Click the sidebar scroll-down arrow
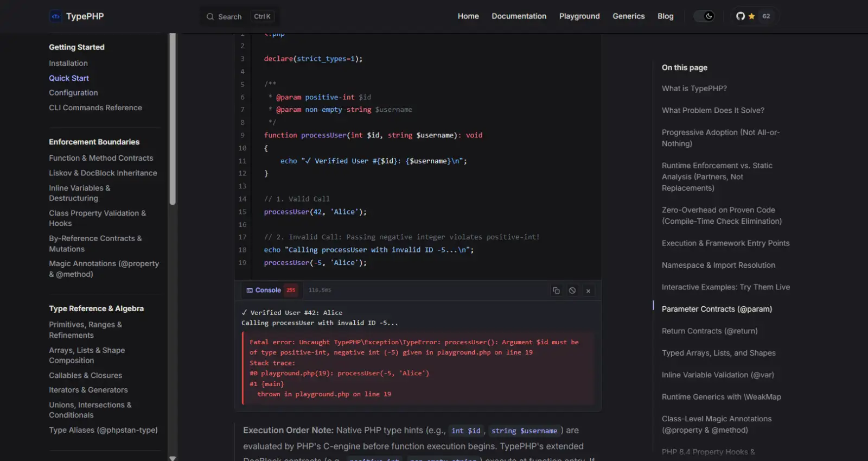This screenshot has width=868, height=461. (x=173, y=458)
